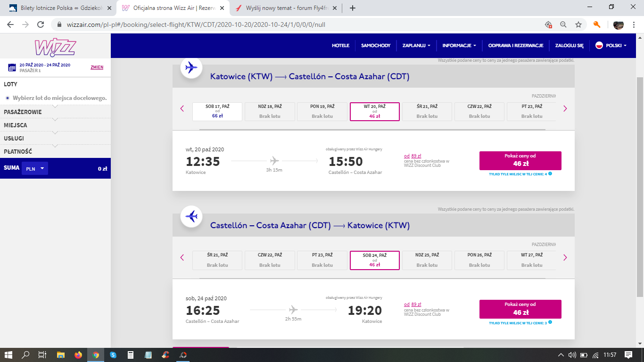
Task: Expand the ZAPLANUJ menu
Action: (416, 46)
